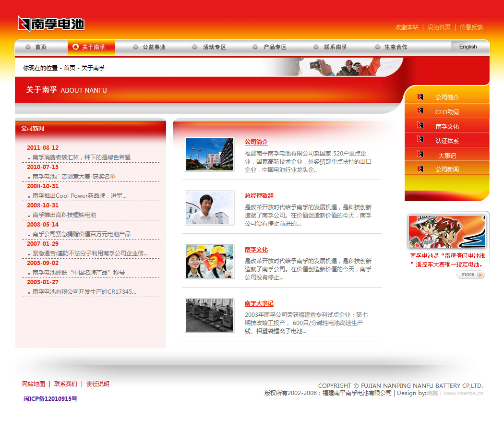This screenshot has width=504, height=433.
Task: Click the orange dot next to 关于南孚 tab
Action: 75,47
